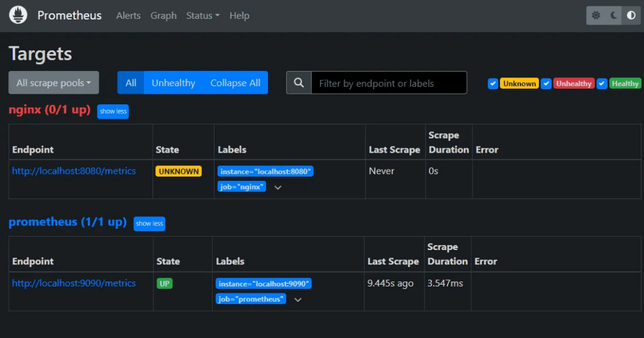Click the Never last scrape value

(x=382, y=171)
